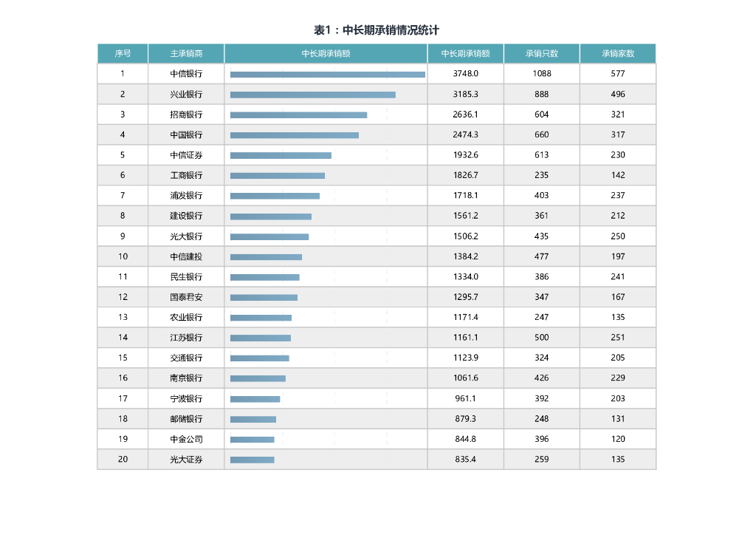Click the data bar for 中信银行
This screenshot has height=535, width=756.
point(327,75)
